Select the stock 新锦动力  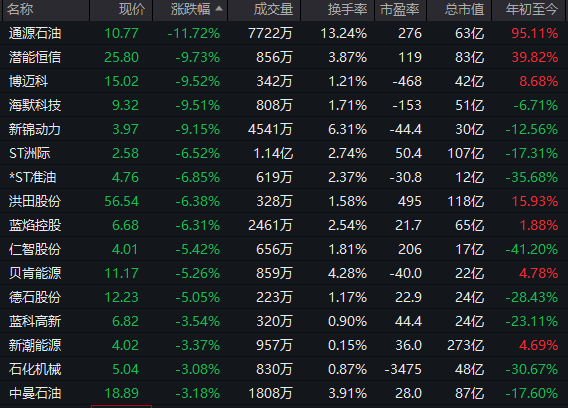click(x=35, y=129)
